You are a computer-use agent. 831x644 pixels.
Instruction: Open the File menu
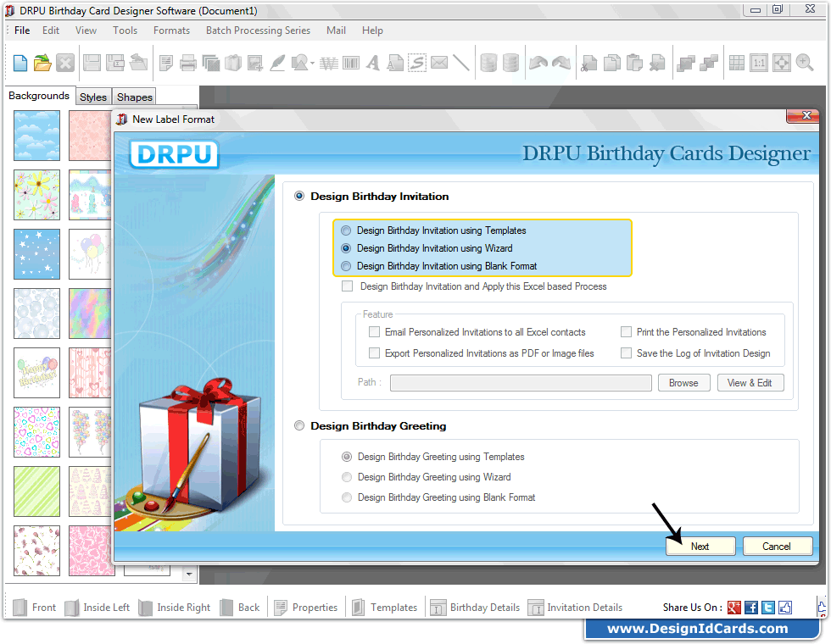(22, 31)
